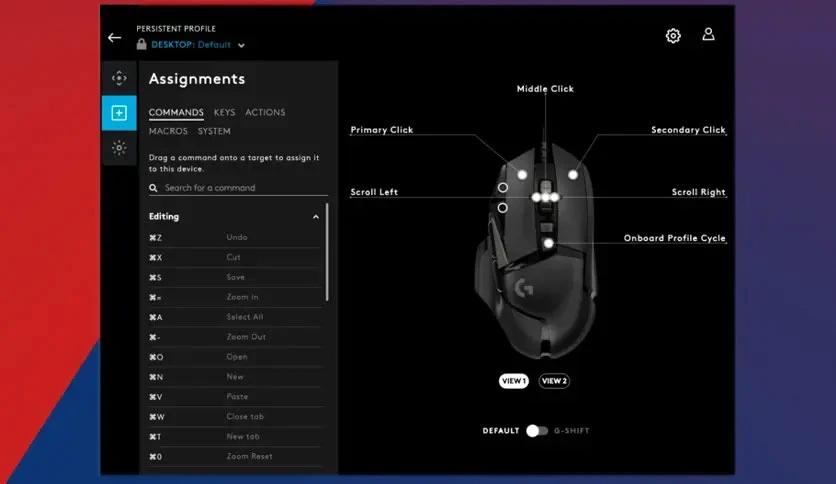Select the Undo command row
Image resolution: width=836 pixels, height=484 pixels.
[235, 237]
